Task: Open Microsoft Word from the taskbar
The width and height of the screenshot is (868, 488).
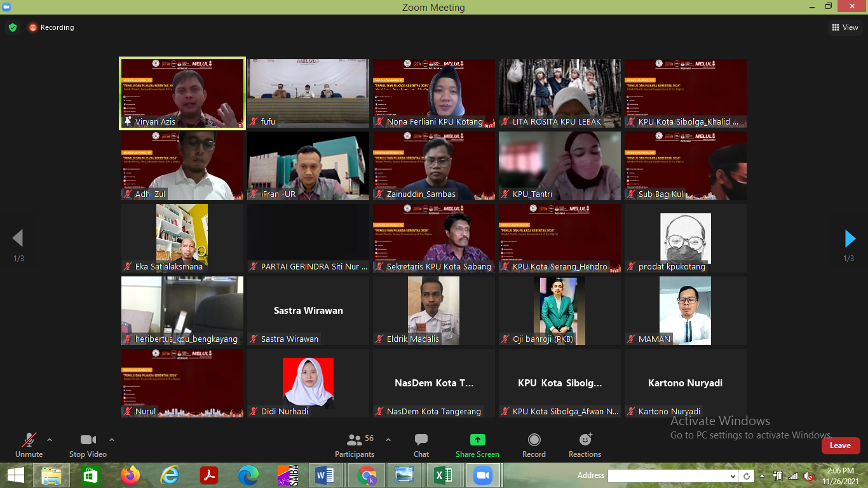Action: [325, 475]
